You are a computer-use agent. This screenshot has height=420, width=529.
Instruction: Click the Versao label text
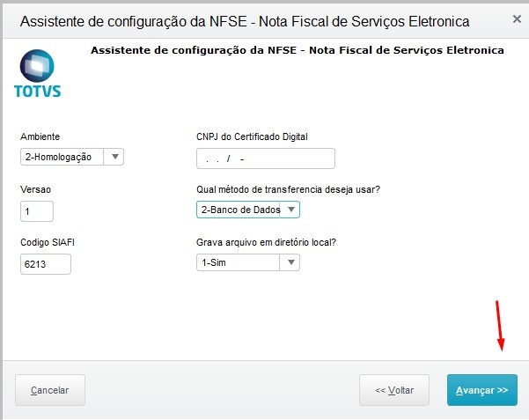pos(36,189)
